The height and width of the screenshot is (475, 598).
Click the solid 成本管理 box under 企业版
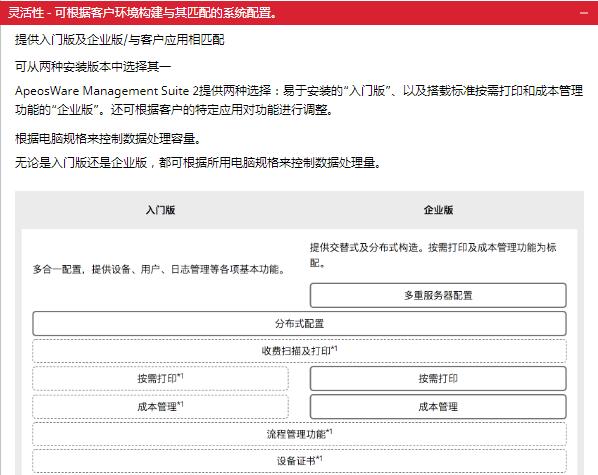(x=438, y=407)
